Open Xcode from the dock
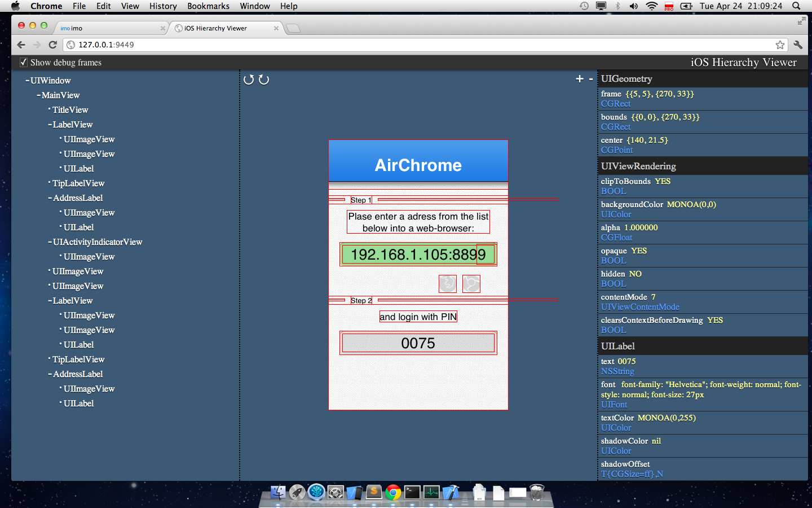Viewport: 812px width, 508px height. click(x=451, y=492)
